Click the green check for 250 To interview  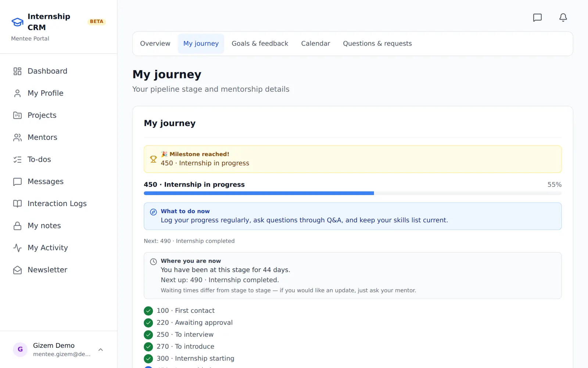148,335
